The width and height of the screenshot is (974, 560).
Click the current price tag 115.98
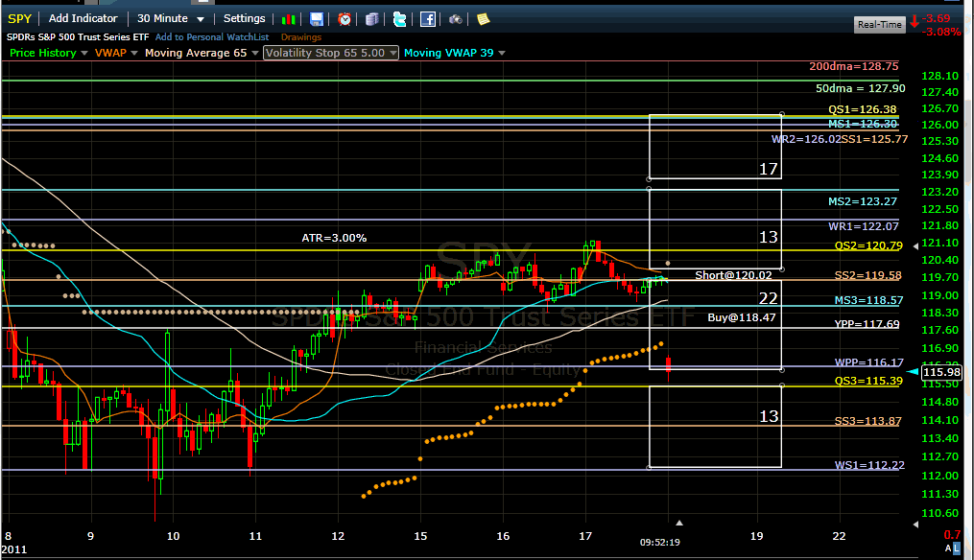click(x=941, y=372)
